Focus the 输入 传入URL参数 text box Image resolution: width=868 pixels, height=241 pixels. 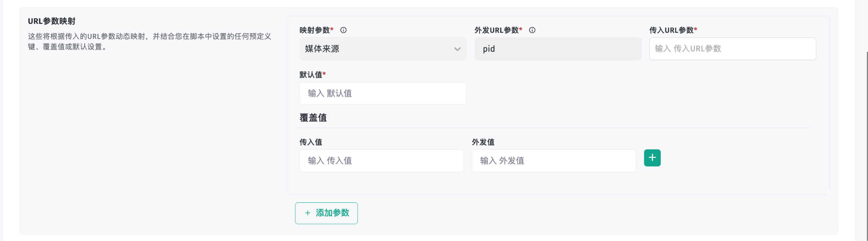(x=732, y=49)
